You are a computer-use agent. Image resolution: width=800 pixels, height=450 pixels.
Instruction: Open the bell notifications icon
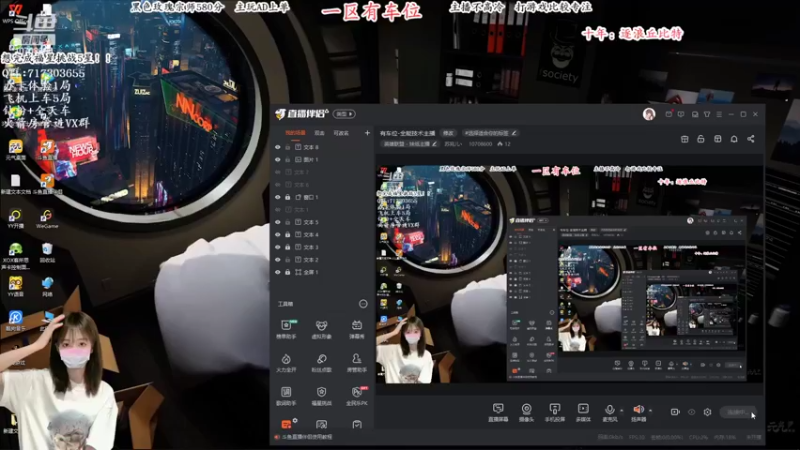(x=734, y=139)
